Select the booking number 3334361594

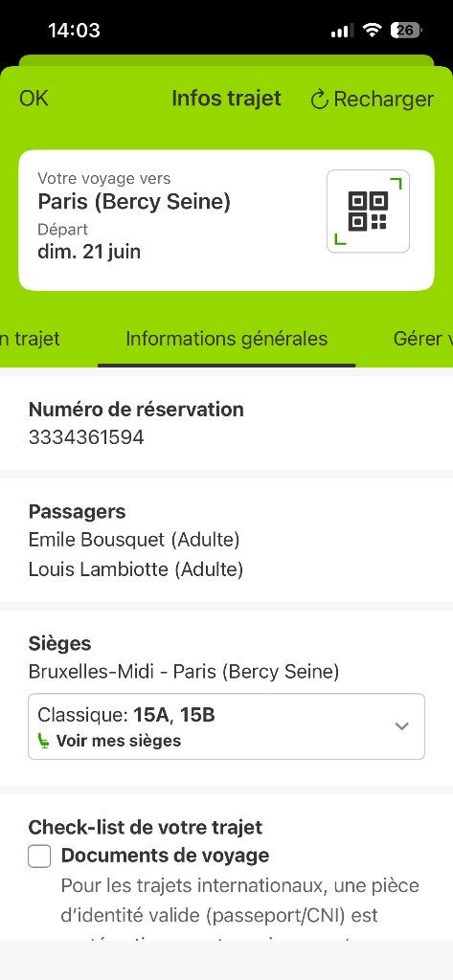pyautogui.click(x=86, y=437)
